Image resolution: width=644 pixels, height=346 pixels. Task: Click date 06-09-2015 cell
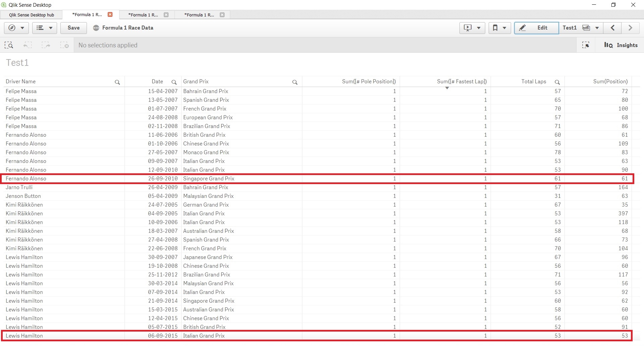153,336
